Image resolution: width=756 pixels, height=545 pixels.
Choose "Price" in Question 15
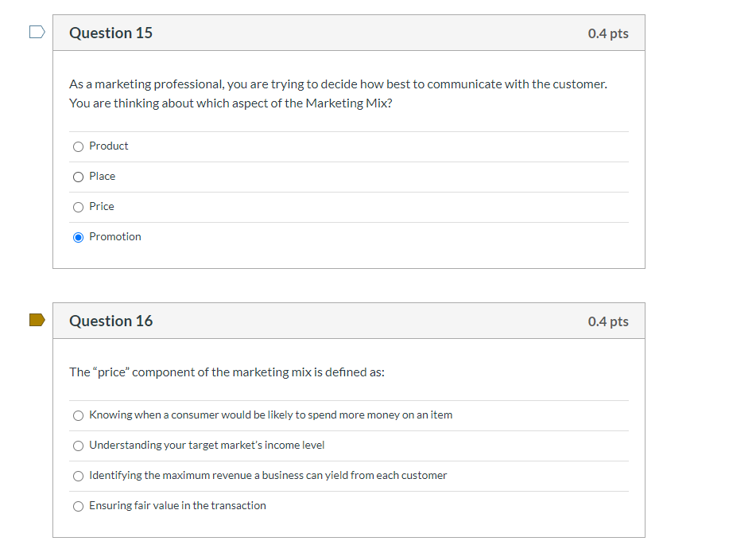[x=78, y=207]
